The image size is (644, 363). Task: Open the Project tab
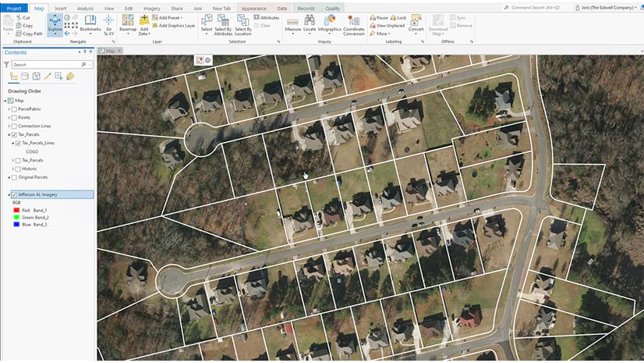click(14, 9)
